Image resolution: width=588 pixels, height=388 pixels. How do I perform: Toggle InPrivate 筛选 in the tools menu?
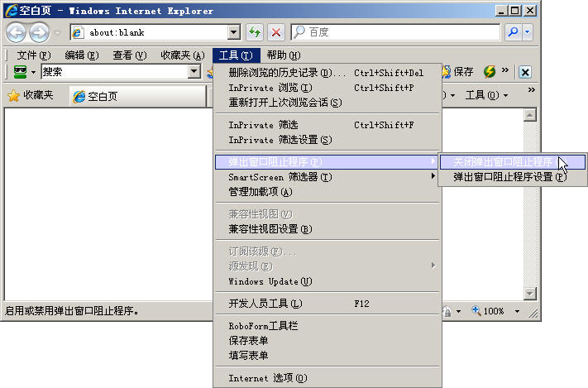click(x=263, y=125)
